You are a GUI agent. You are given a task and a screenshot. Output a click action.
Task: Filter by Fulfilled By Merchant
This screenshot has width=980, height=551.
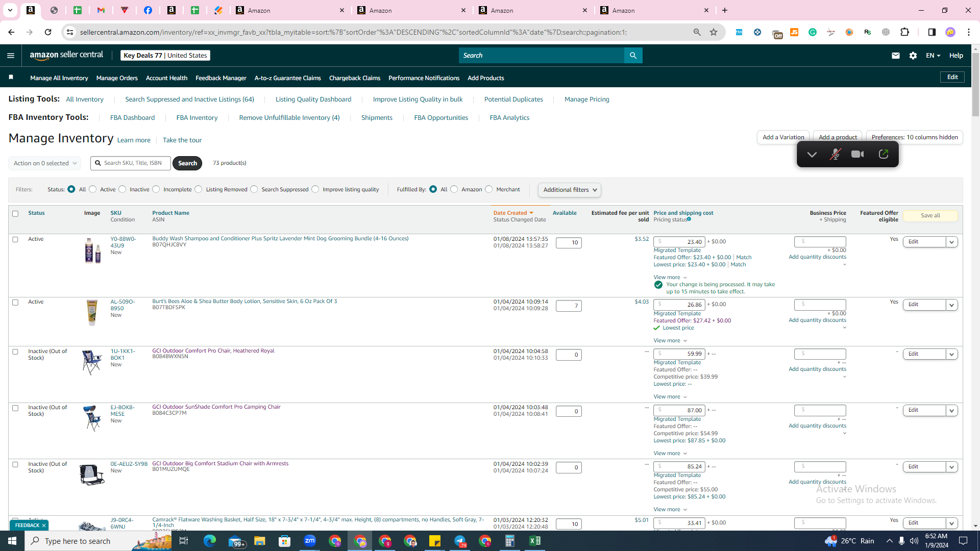[x=489, y=189]
